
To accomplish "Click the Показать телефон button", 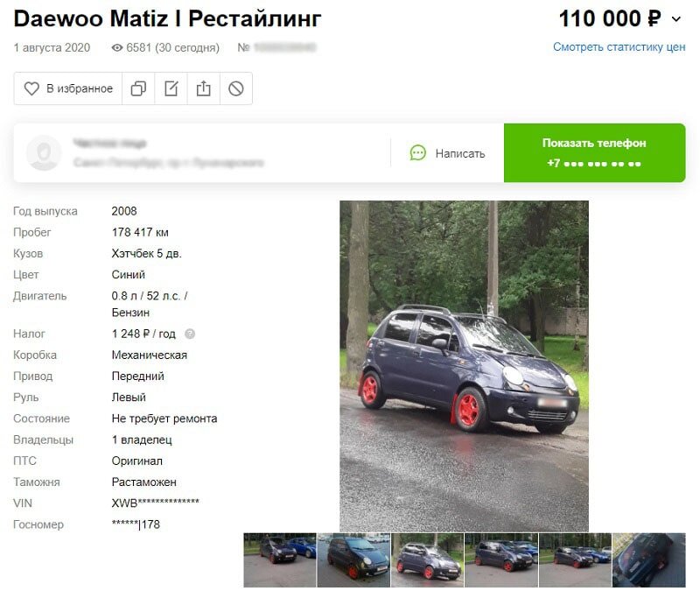I will click(x=595, y=152).
